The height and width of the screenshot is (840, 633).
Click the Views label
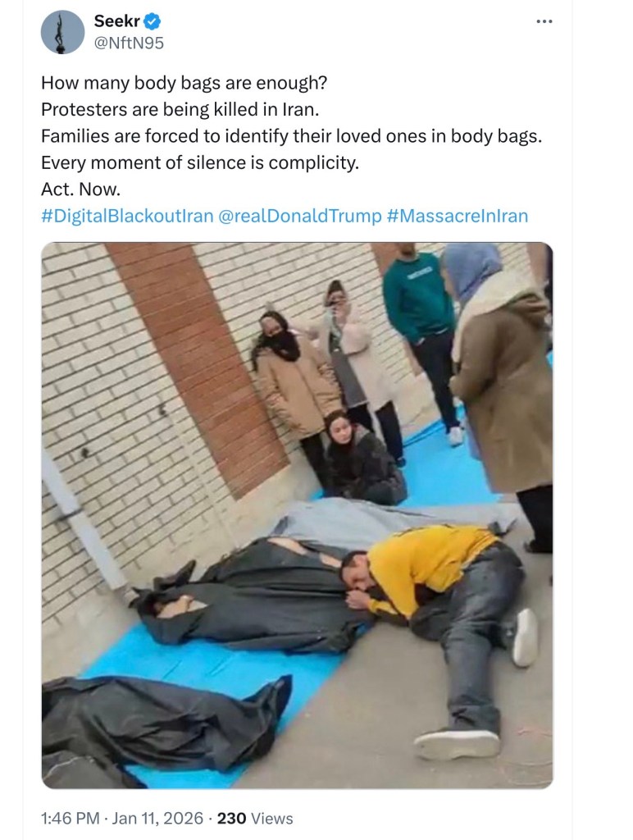tap(272, 818)
